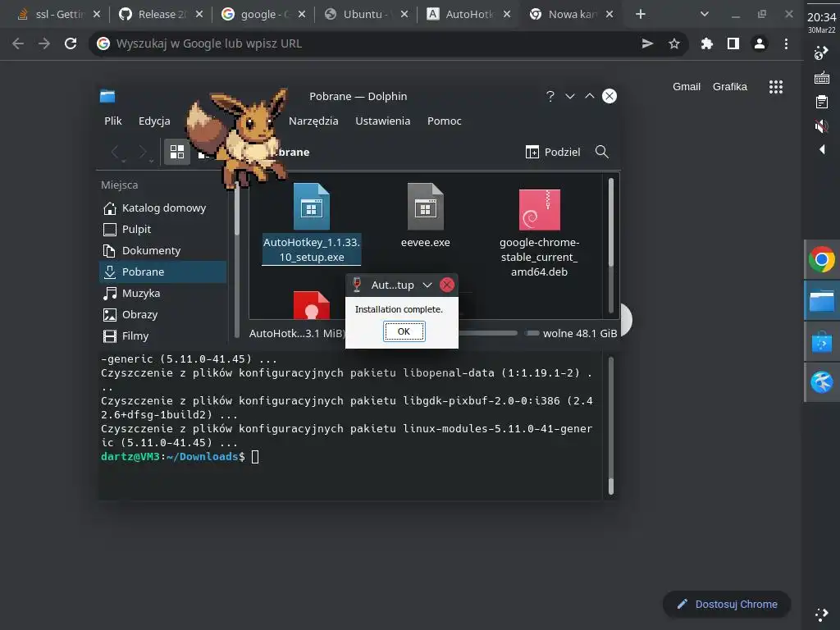
Task: Go forward in Dolphin navigation
Action: tap(143, 152)
